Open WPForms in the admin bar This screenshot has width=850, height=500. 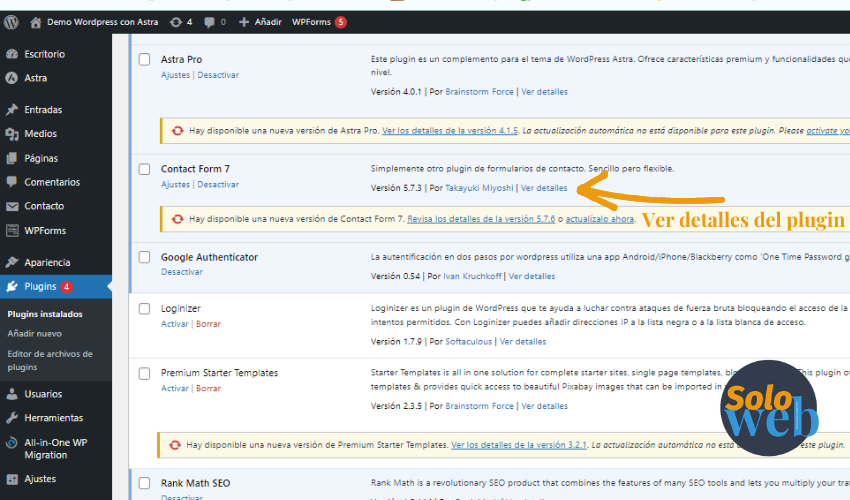pyautogui.click(x=311, y=22)
